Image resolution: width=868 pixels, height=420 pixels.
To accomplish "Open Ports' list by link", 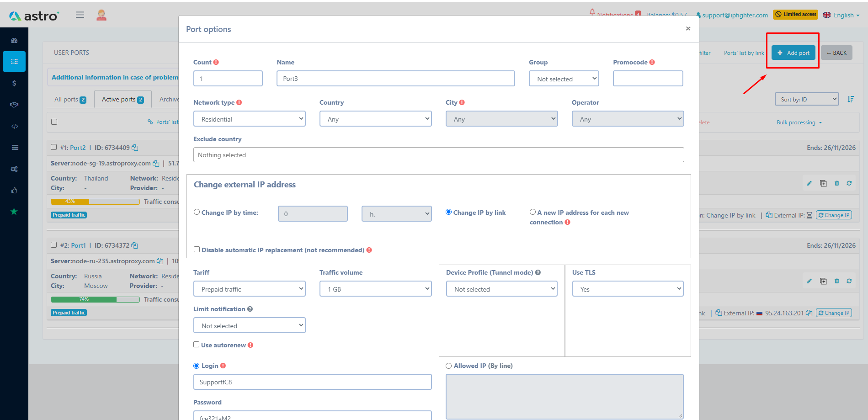I will [744, 53].
